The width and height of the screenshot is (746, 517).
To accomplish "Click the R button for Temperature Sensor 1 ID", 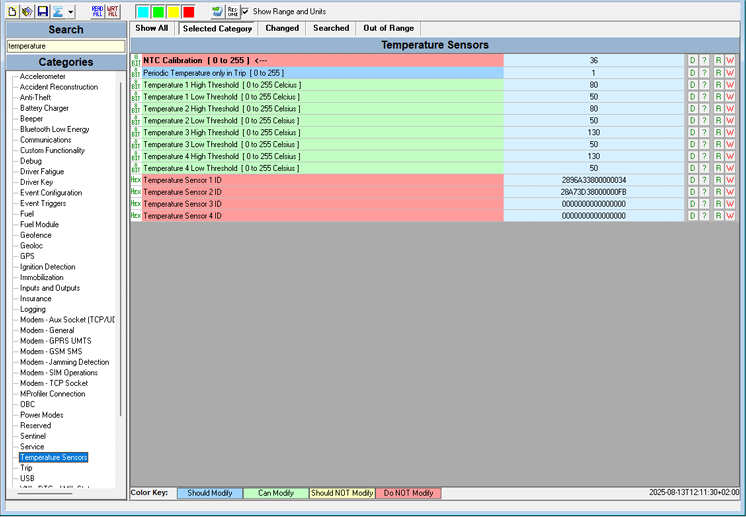I will pyautogui.click(x=718, y=180).
